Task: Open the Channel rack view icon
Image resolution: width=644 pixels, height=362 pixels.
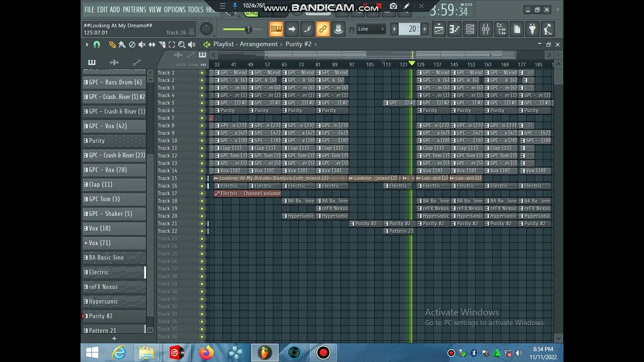Action: (x=470, y=29)
